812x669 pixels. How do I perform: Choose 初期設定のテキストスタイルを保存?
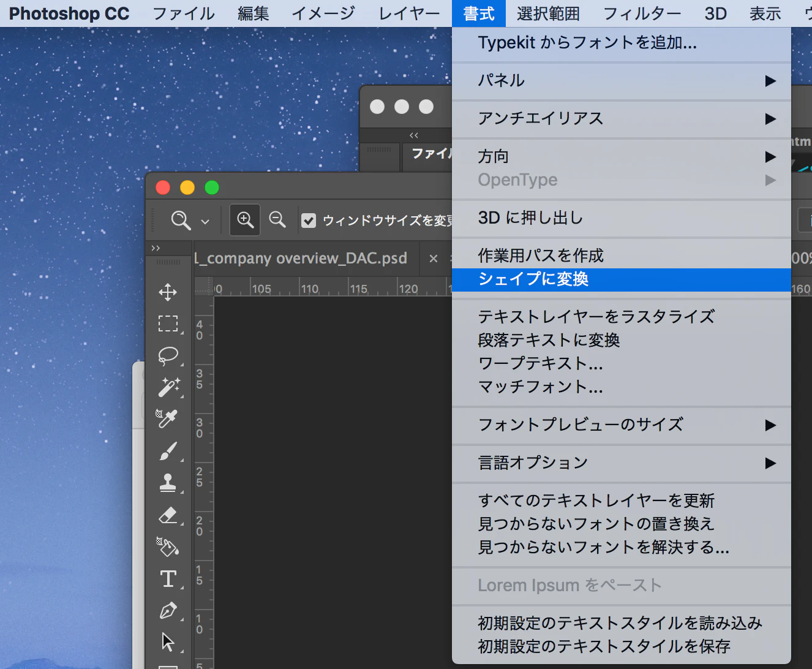[x=622, y=646]
